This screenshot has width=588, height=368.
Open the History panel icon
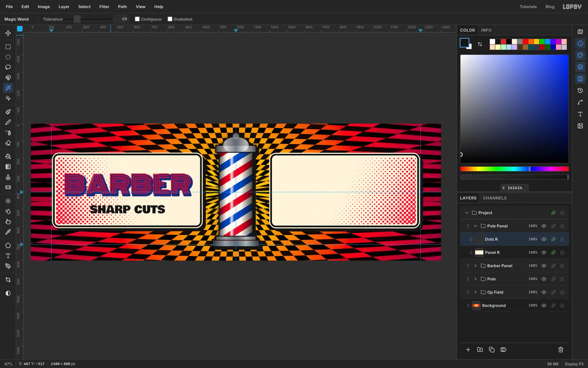580,91
